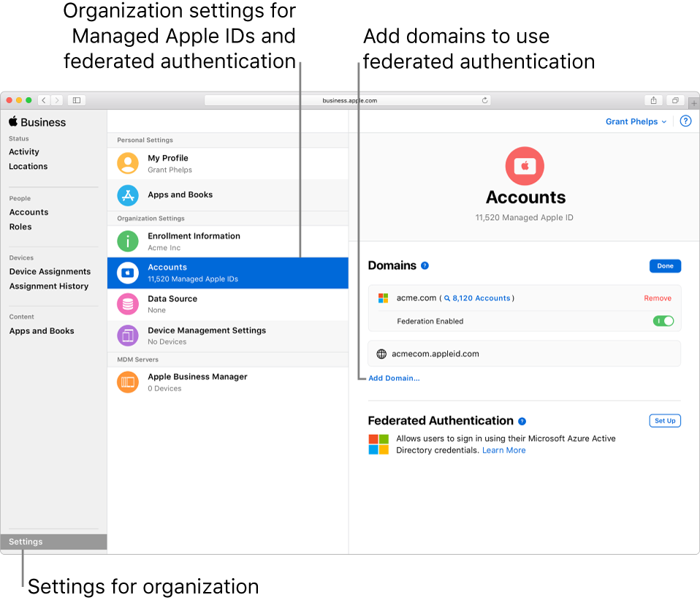Show info for the Domains heading

tap(425, 266)
